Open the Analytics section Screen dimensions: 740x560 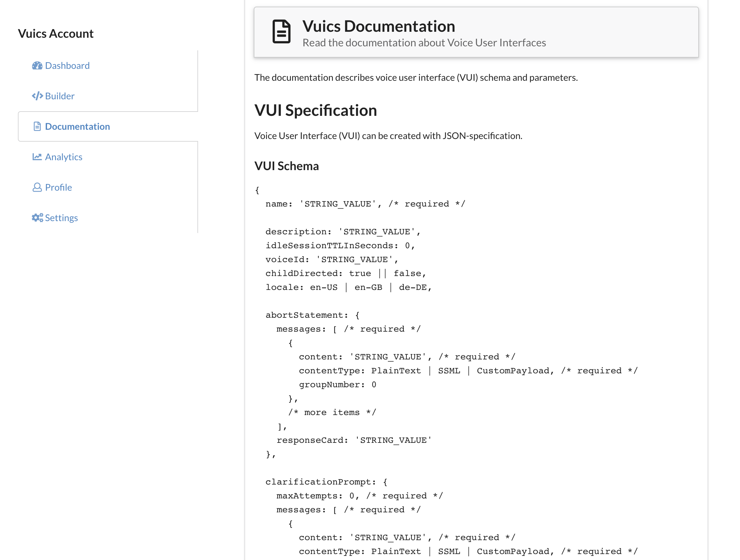(64, 157)
